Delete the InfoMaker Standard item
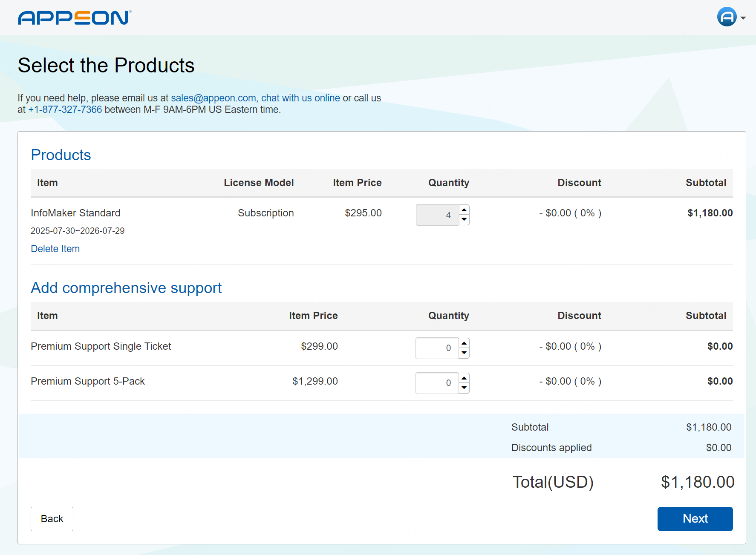756x555 pixels. 55,249
